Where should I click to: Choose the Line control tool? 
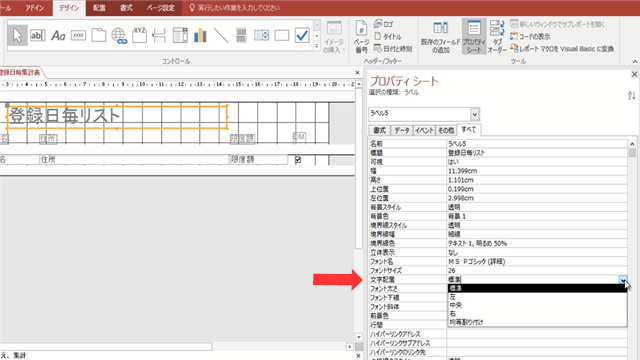(x=221, y=36)
